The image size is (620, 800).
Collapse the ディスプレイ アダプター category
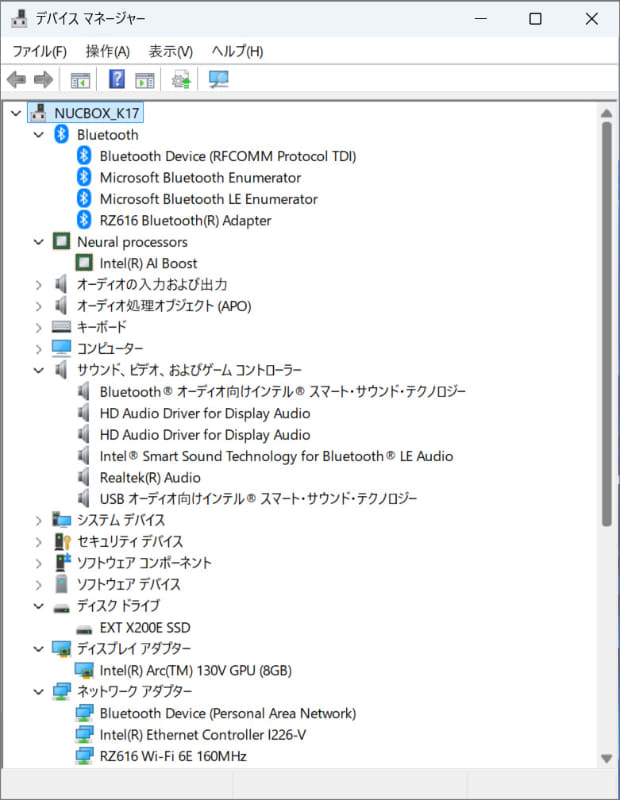(x=39, y=649)
